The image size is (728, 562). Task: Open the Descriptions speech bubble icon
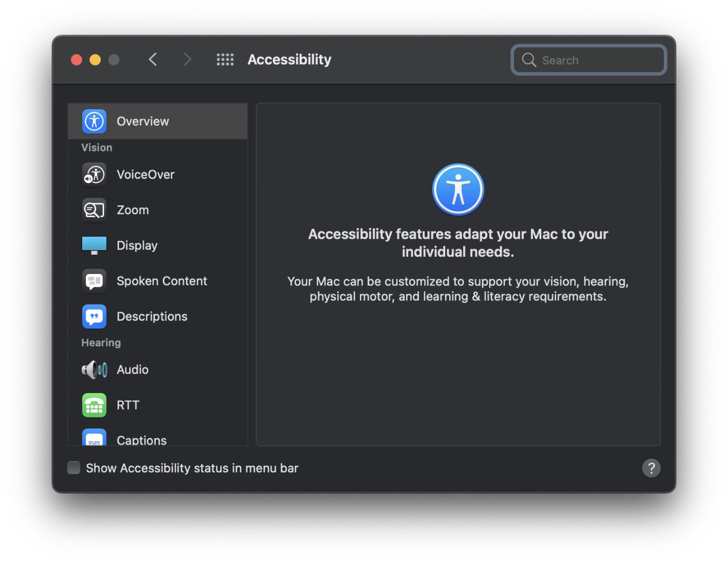point(94,317)
